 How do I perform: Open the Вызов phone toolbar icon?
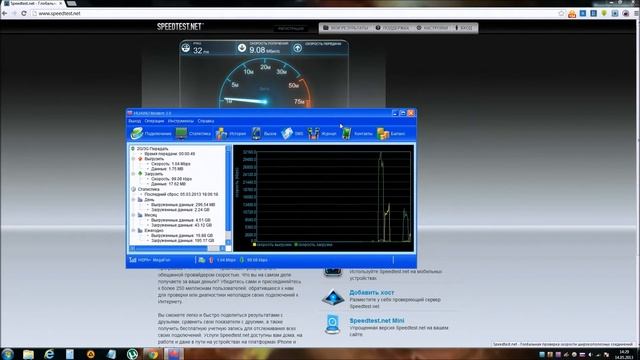pyautogui.click(x=256, y=133)
